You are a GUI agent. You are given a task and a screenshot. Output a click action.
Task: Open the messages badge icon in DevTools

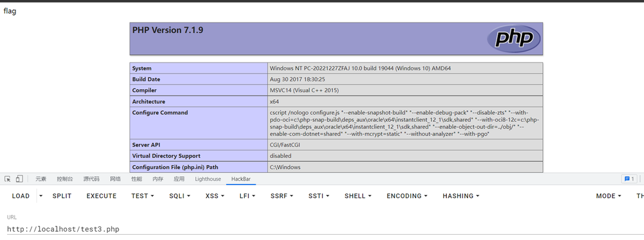tap(629, 179)
